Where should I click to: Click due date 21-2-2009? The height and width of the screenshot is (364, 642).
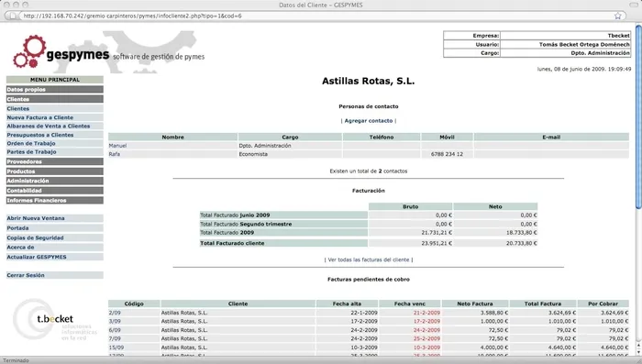[426, 313]
